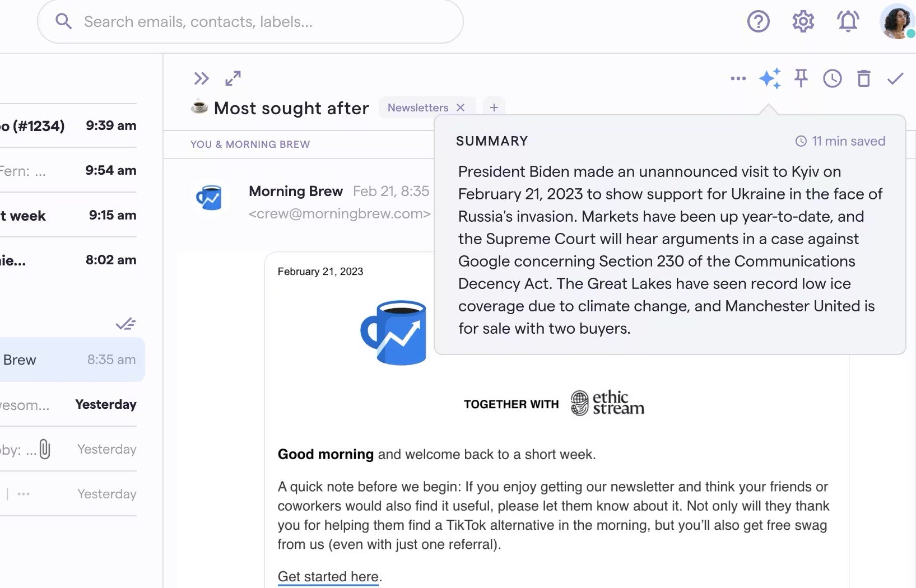The width and height of the screenshot is (916, 588).
Task: Open the Get started here link
Action: click(328, 577)
